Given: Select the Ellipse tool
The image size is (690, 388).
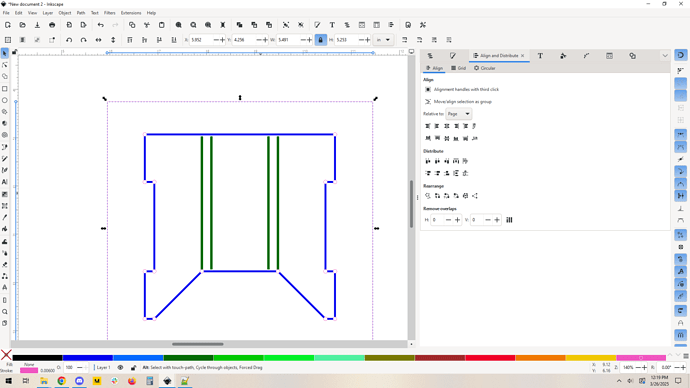Looking at the screenshot, I should click(x=5, y=100).
